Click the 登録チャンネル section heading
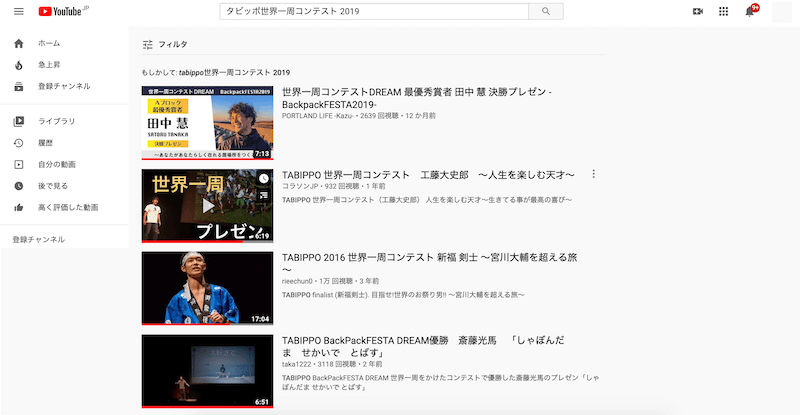 click(39, 239)
